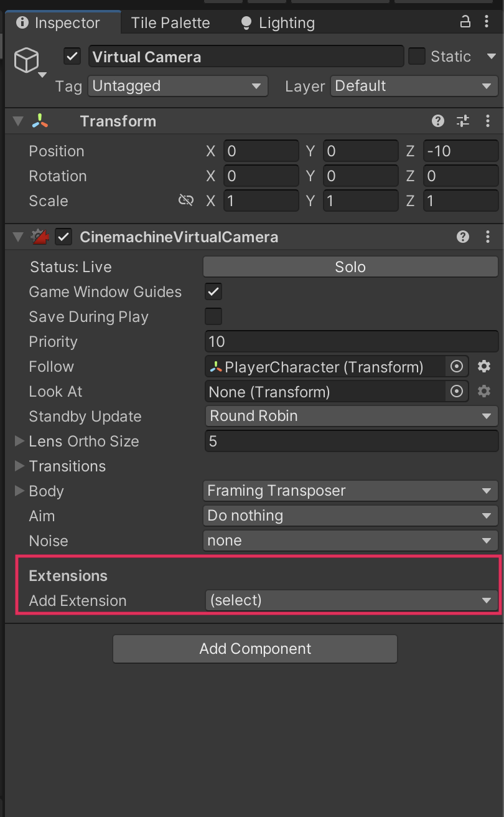Expand the Transitions foldout
Image resolution: width=504 pixels, height=817 pixels.
click(x=19, y=466)
